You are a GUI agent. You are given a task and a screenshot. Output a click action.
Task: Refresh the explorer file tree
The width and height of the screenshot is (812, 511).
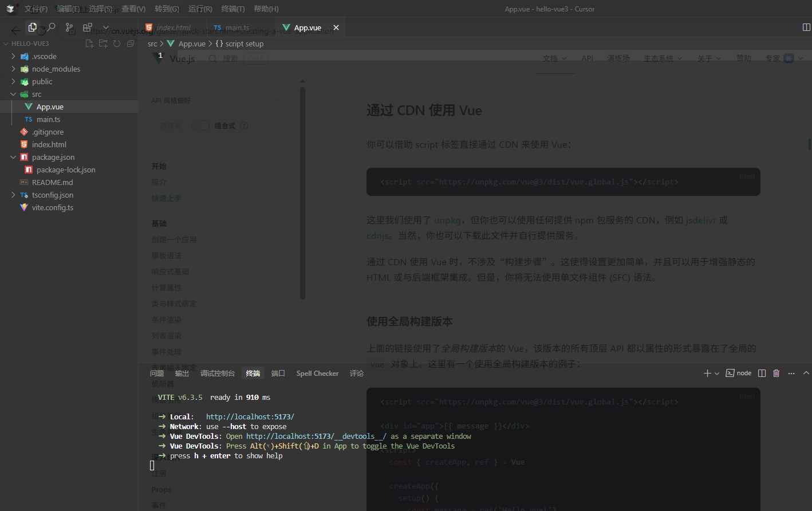click(117, 44)
